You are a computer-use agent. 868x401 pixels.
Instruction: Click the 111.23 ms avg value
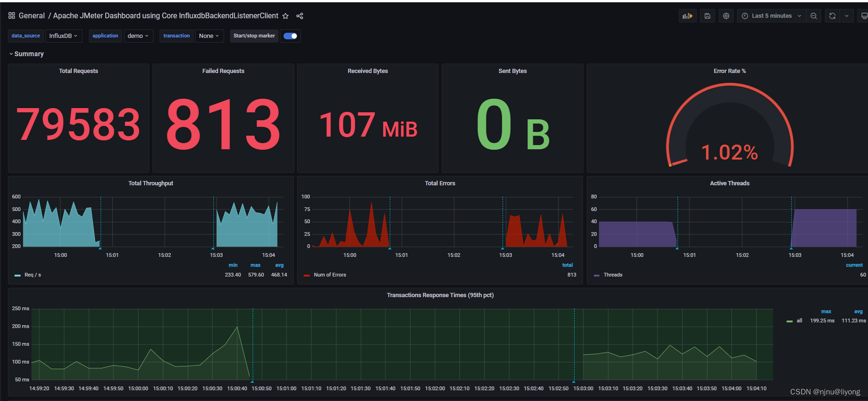853,321
